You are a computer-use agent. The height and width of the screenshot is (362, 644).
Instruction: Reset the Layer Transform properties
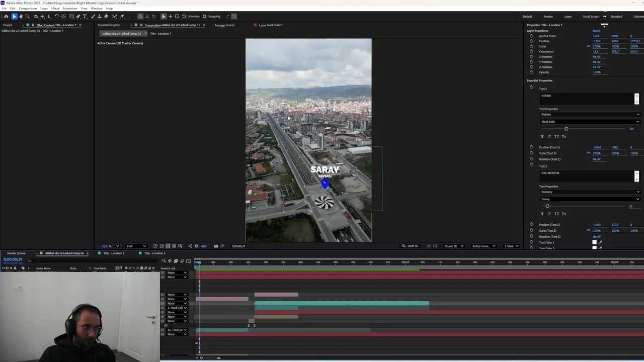(596, 31)
